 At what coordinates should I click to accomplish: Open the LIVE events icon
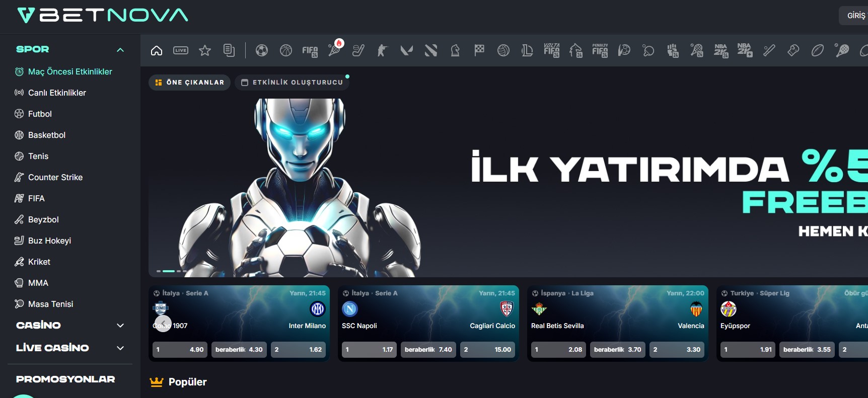[181, 50]
